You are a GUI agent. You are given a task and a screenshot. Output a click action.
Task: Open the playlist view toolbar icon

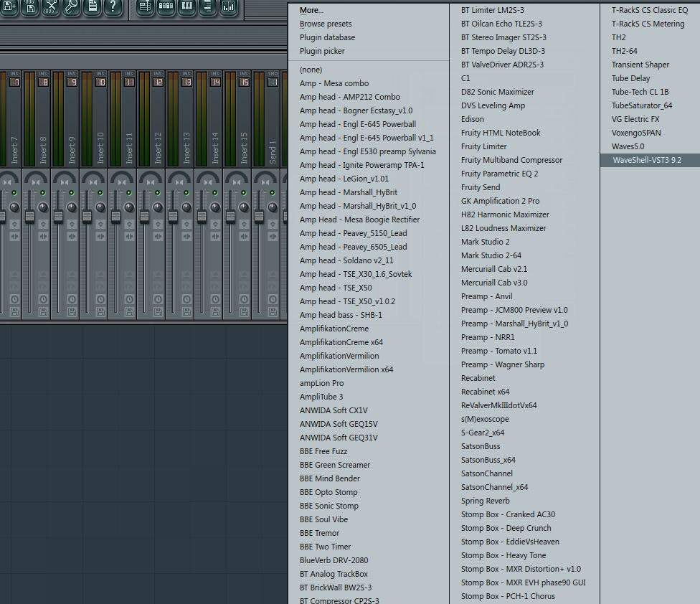tap(144, 7)
